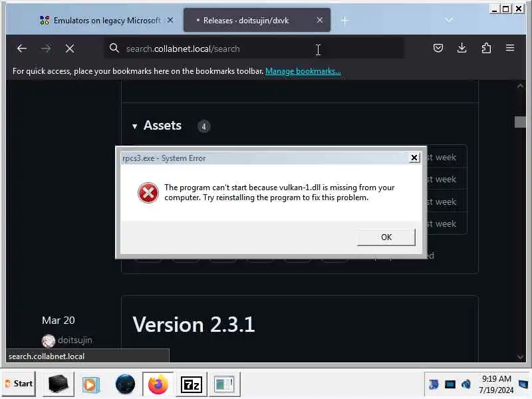Click the show desktop tray icon
This screenshot has height=399, width=532.
(x=523, y=384)
